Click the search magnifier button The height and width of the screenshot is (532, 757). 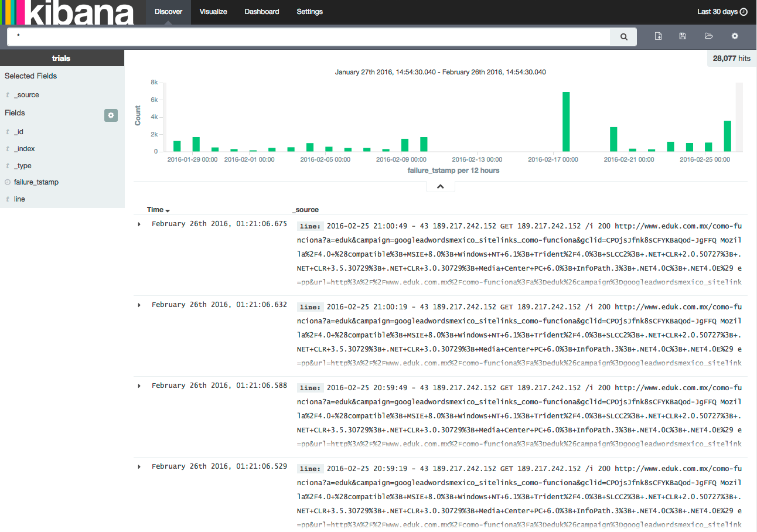(x=624, y=37)
